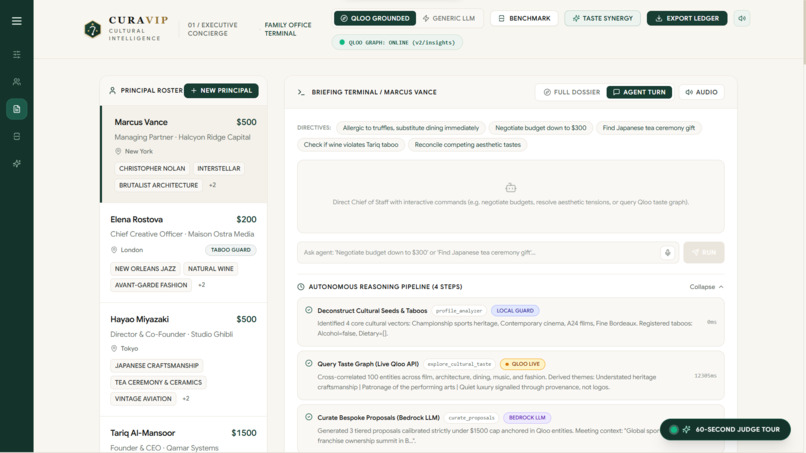Viewport: 806px width, 453px height.
Task: Click the check icon beside Query Taste Graph
Action: 308,364
